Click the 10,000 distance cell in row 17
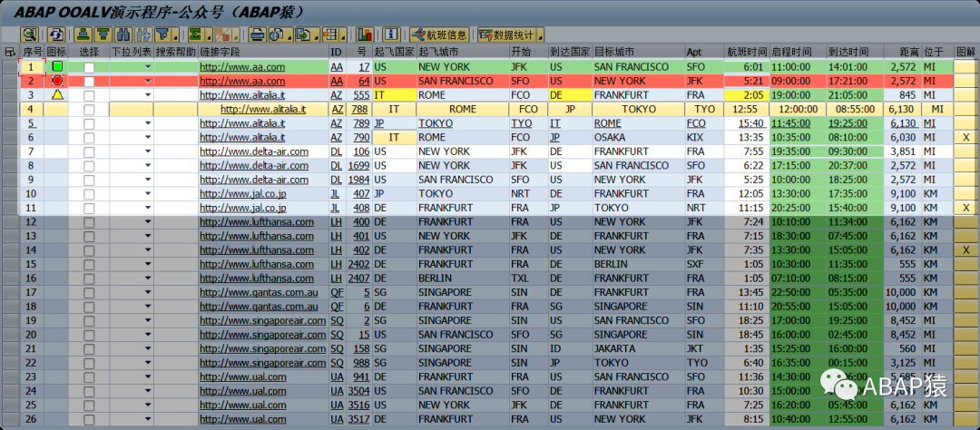This screenshot has width=980, height=430. click(903, 292)
